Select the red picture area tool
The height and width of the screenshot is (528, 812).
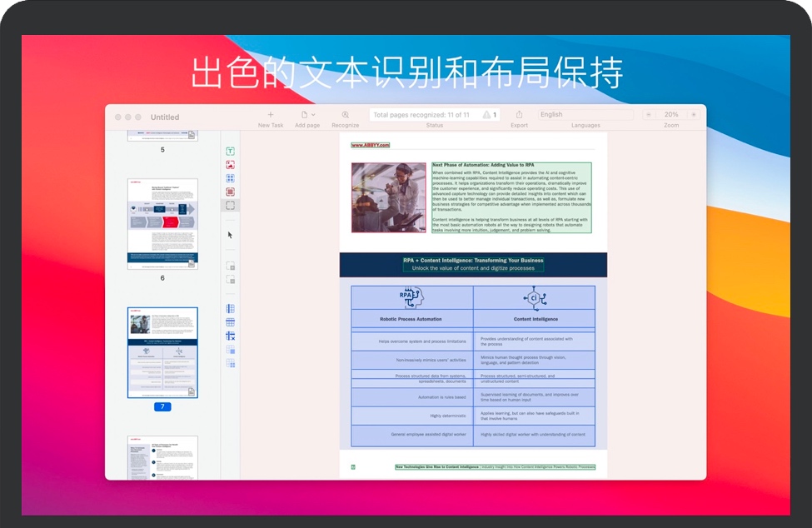(231, 165)
